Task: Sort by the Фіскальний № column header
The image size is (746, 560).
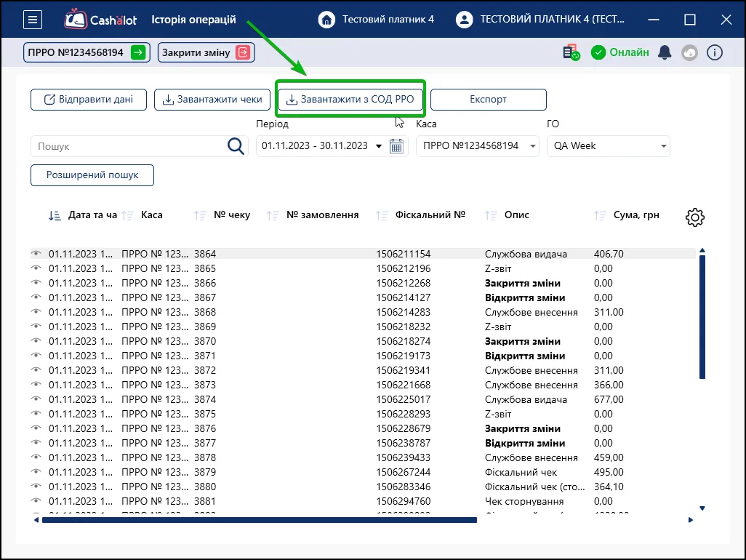Action: (x=430, y=215)
